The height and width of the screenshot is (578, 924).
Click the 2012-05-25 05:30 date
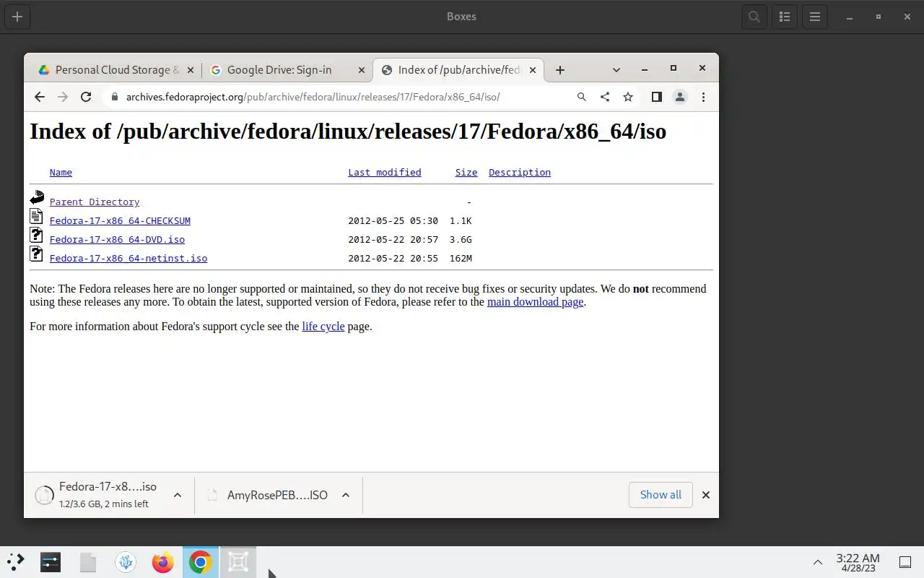click(393, 220)
